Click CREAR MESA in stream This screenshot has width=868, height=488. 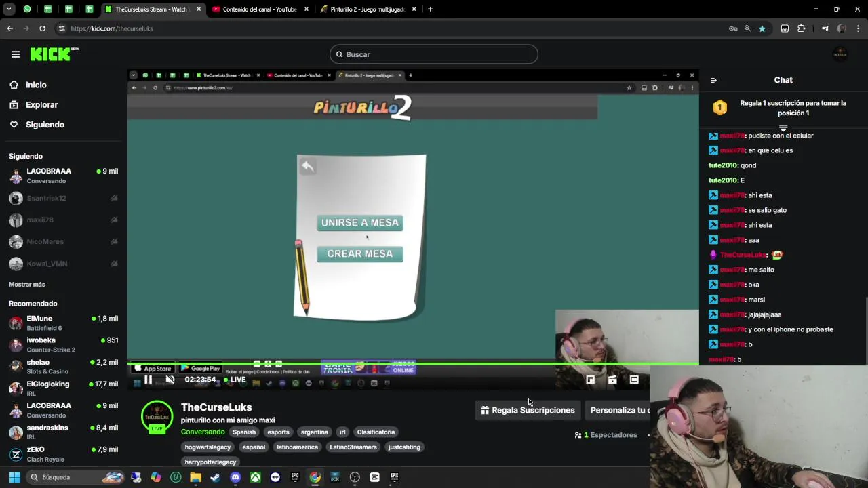click(360, 253)
